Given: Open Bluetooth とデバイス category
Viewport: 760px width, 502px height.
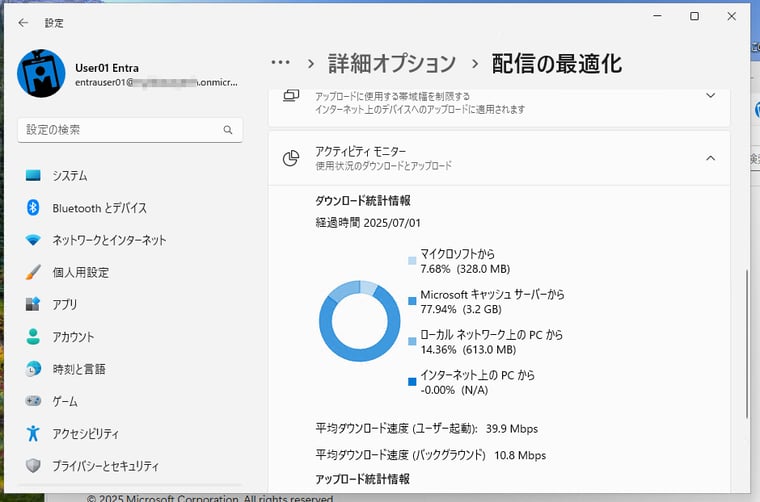Looking at the screenshot, I should click(x=130, y=208).
